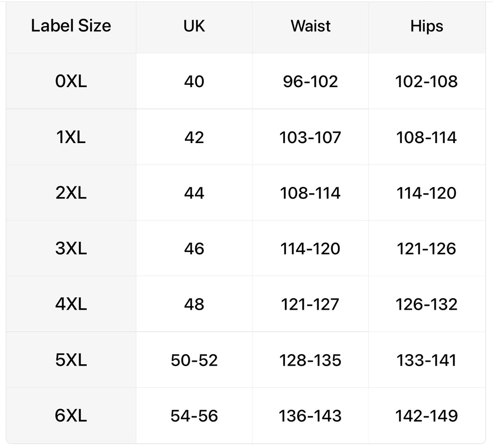Click the 2XL label size cell
Image resolution: width=493 pixels, height=448 pixels.
tap(71, 193)
